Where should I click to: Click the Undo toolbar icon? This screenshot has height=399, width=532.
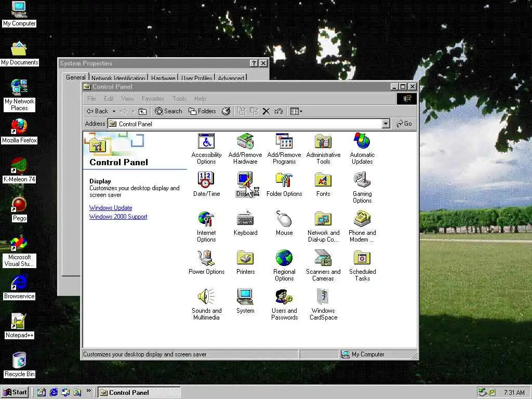click(278, 111)
